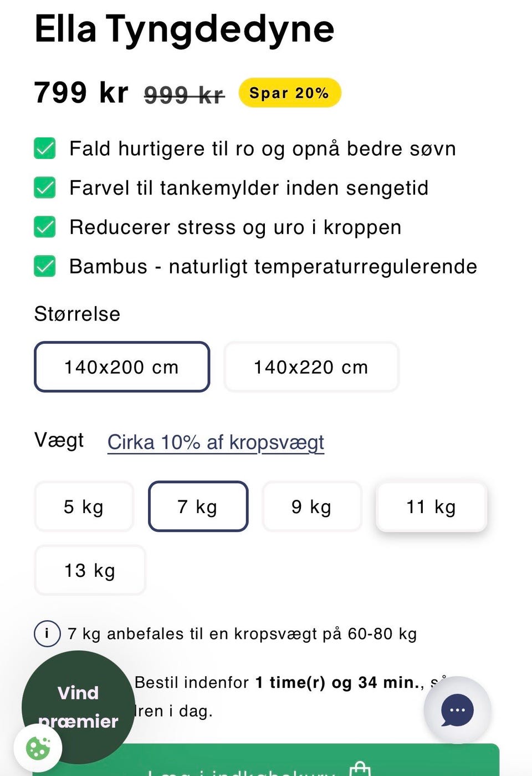Click the info icon beside weight recommendation
This screenshot has width=532, height=776.
(x=47, y=633)
